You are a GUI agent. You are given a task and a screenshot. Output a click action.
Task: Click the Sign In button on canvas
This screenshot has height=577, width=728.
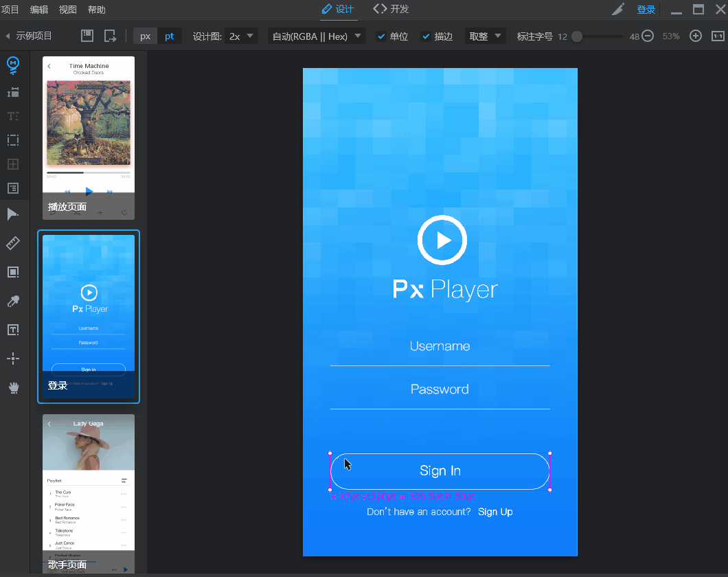pyautogui.click(x=440, y=471)
